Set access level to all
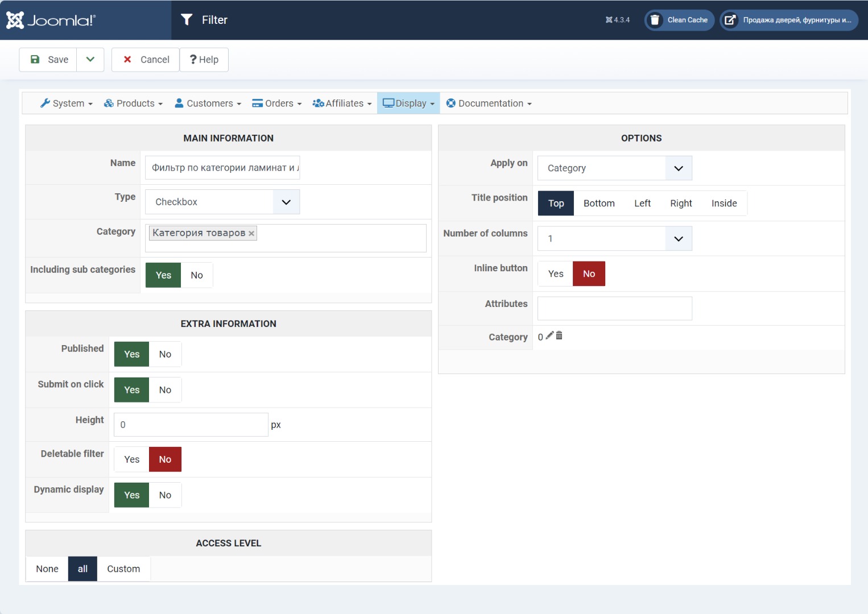The width and height of the screenshot is (868, 614). [82, 569]
